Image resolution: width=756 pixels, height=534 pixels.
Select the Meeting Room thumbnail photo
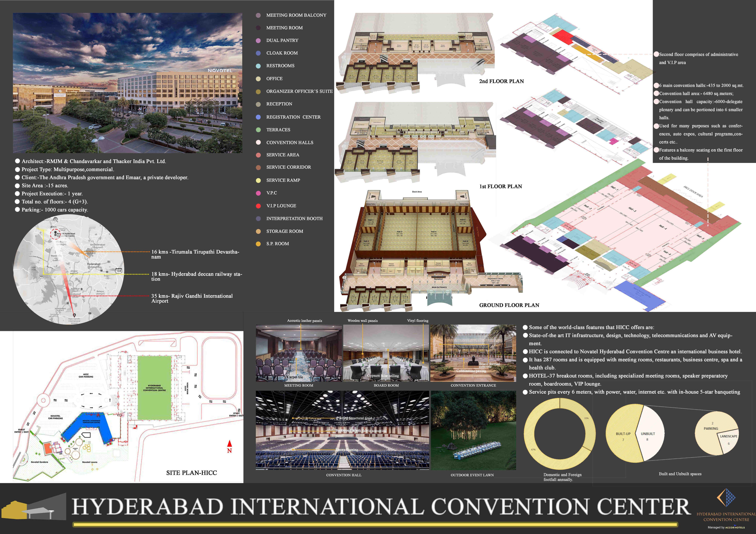(299, 353)
